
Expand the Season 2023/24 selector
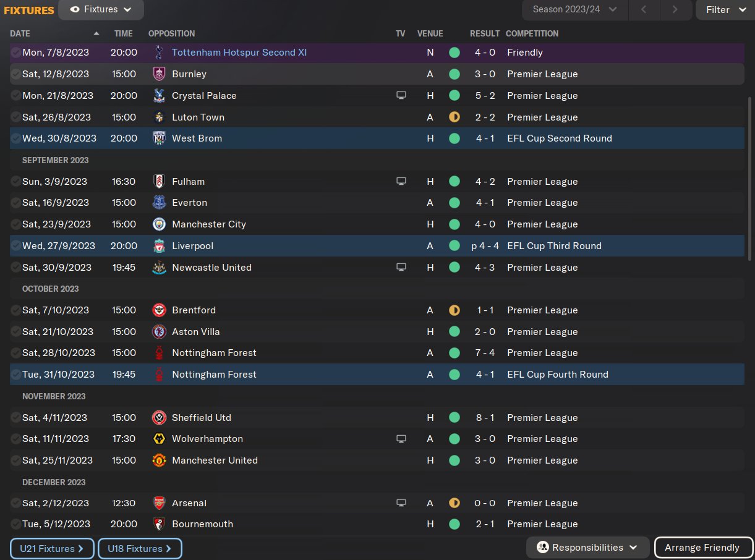[574, 10]
